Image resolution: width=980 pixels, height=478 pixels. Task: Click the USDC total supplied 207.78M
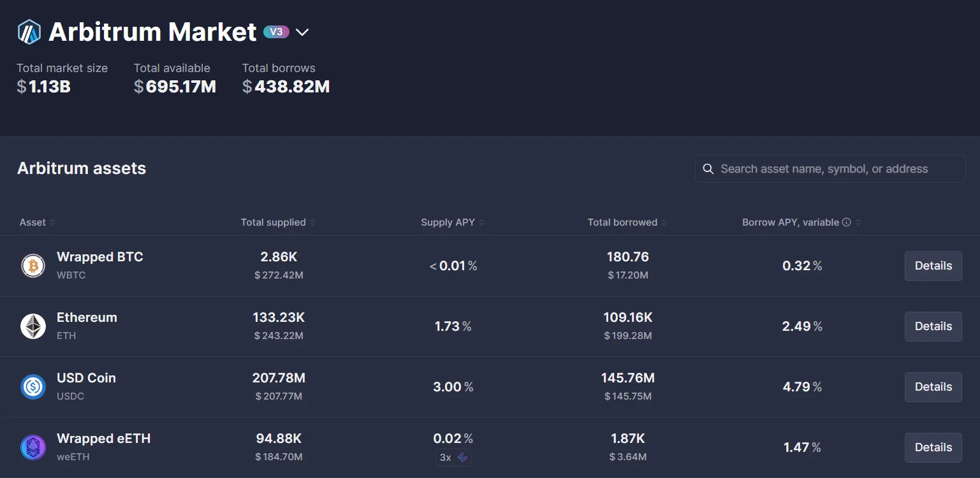[x=279, y=378]
